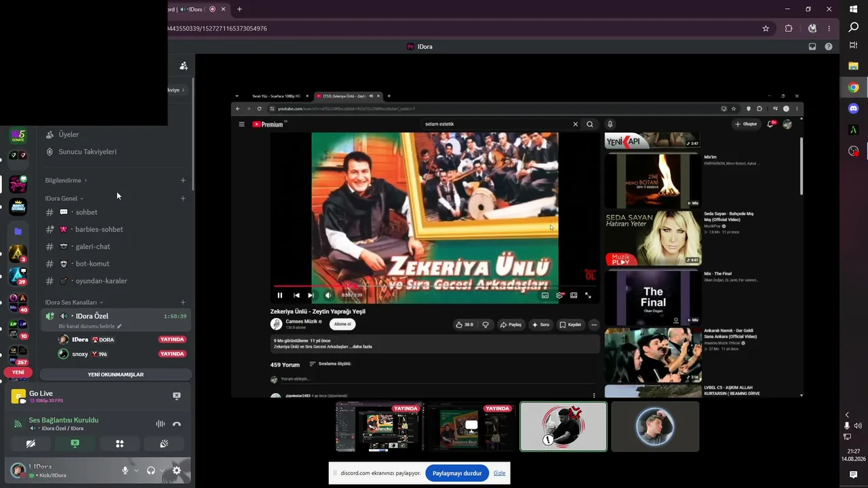Open Discord user settings gear

point(177,470)
